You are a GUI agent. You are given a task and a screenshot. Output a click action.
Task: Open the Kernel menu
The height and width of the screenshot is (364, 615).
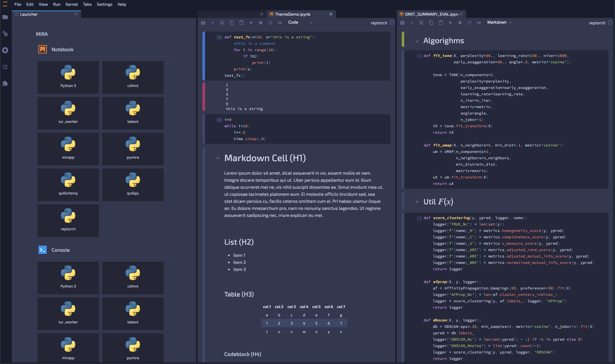71,4
